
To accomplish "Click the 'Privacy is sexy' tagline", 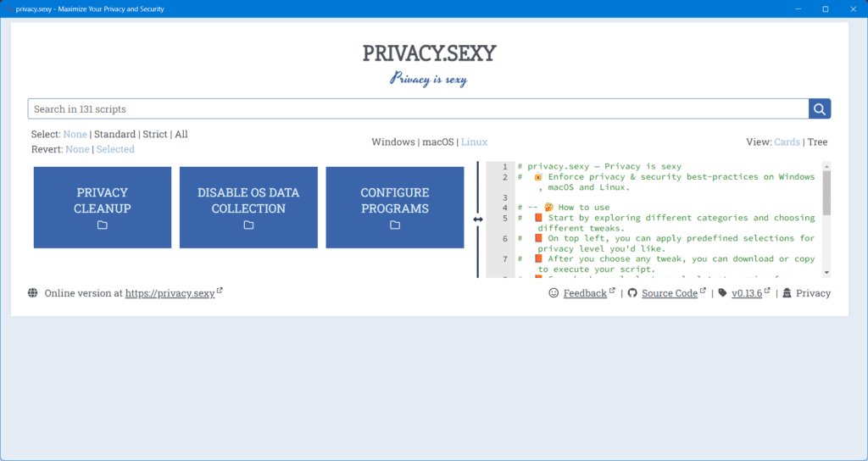I will pyautogui.click(x=429, y=79).
